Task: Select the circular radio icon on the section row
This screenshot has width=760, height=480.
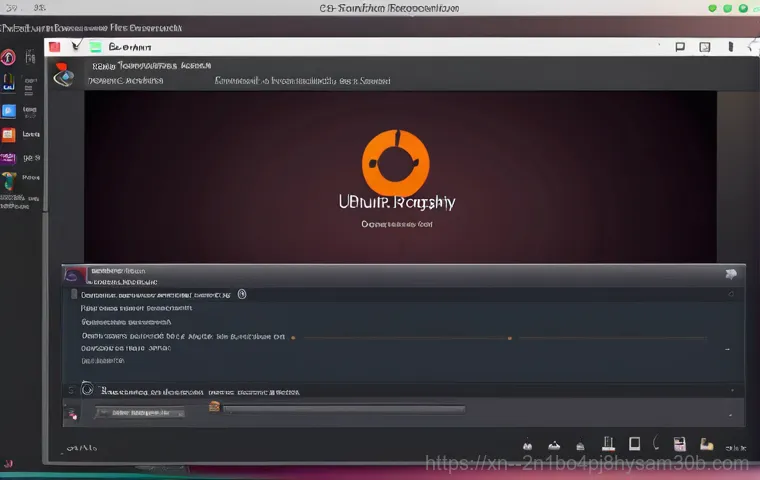Action: (x=87, y=389)
